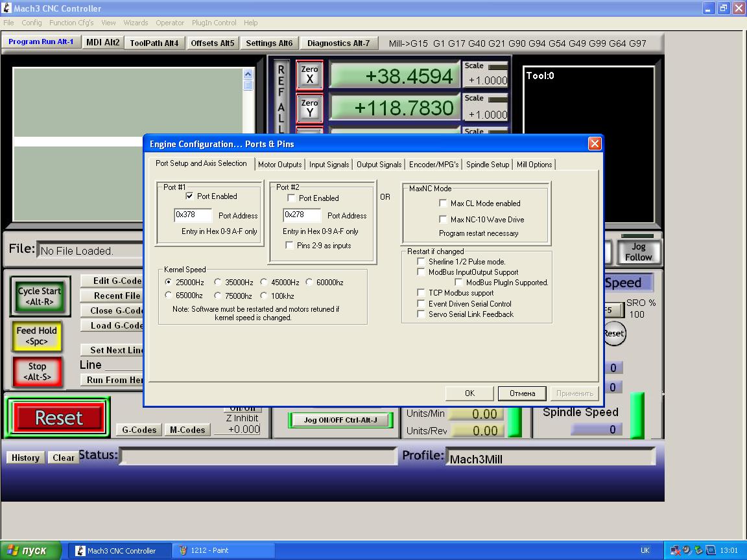This screenshot has height=560, width=747.
Task: Check Pins 2-9 as inputs
Action: pos(289,245)
